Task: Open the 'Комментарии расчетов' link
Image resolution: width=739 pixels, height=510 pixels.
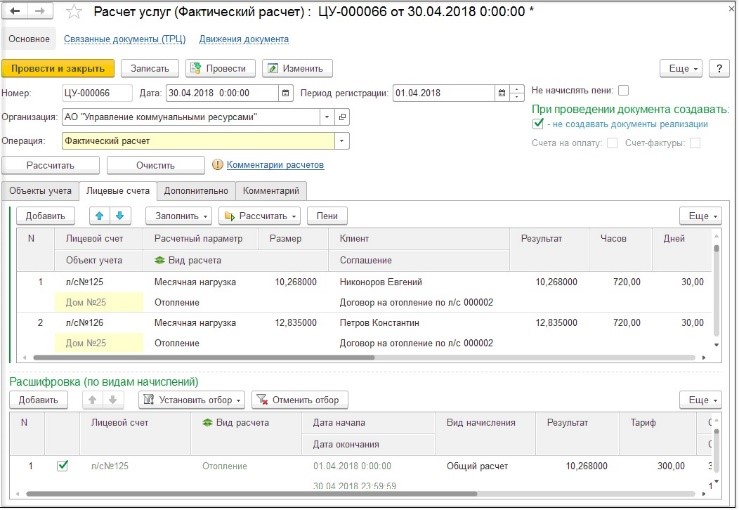Action: [275, 164]
